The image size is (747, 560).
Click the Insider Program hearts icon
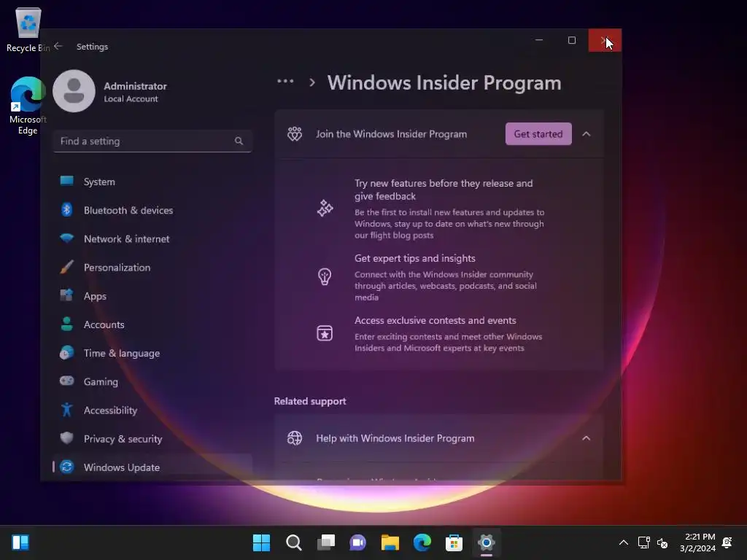click(295, 134)
